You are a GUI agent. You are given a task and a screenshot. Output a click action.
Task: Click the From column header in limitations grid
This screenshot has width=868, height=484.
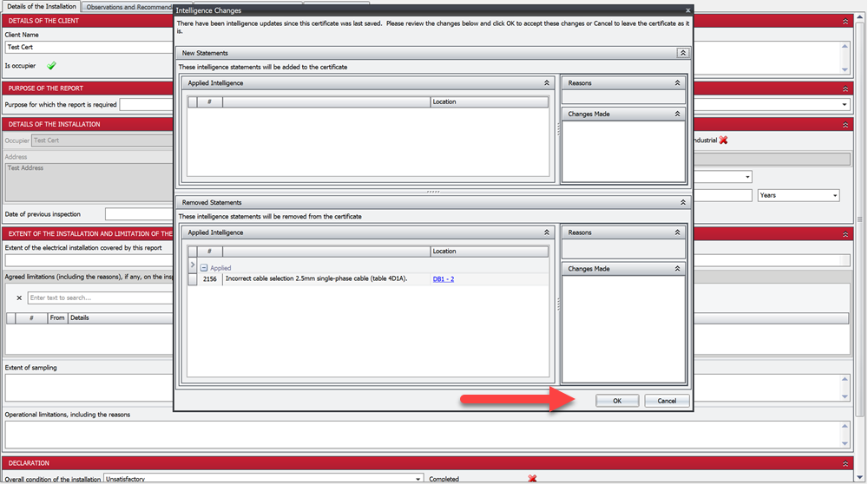tap(57, 318)
